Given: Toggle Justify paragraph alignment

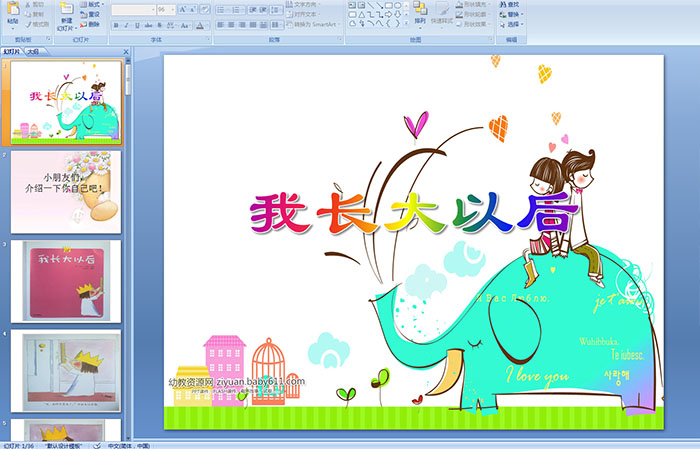Looking at the screenshot, I should tap(253, 25).
